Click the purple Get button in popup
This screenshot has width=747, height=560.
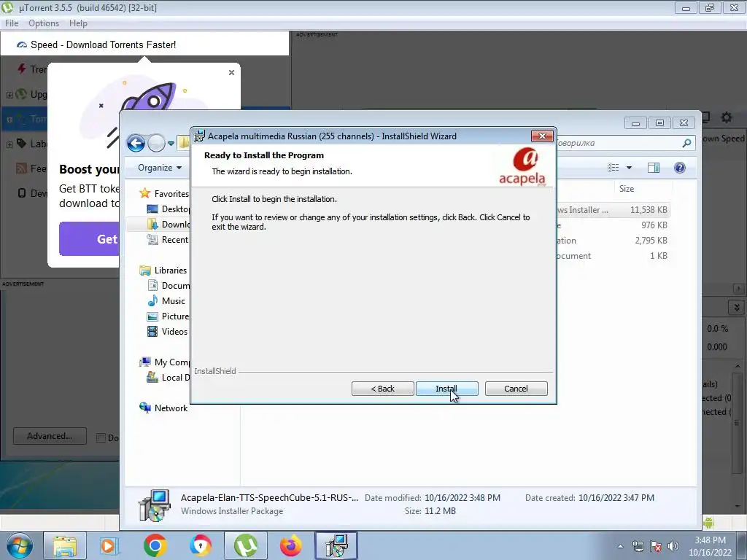(x=90, y=238)
